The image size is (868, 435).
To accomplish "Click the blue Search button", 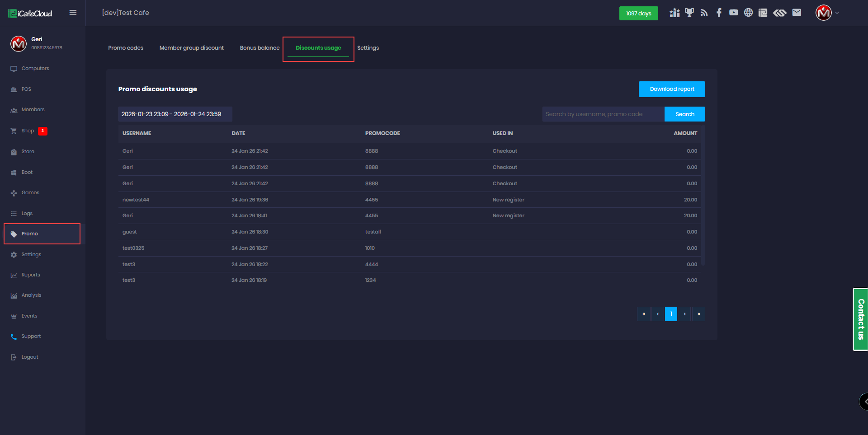I will coord(684,114).
